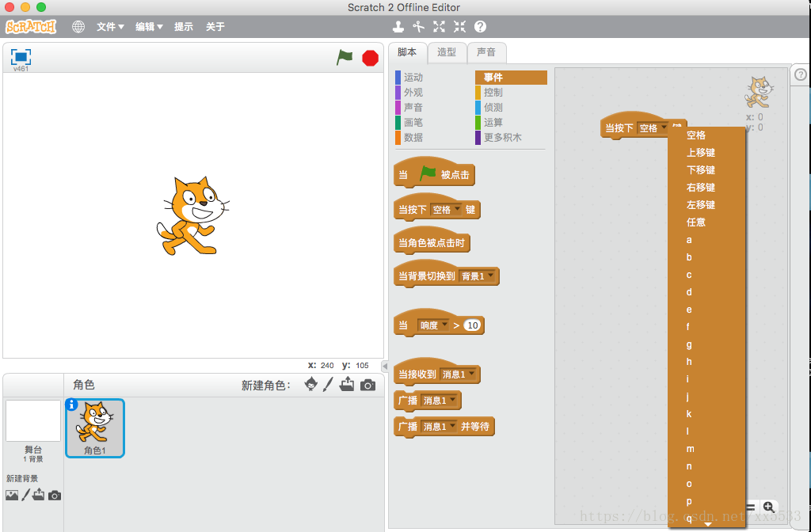This screenshot has height=532, width=811.
Task: Upload sprite from file
Action: (x=347, y=384)
